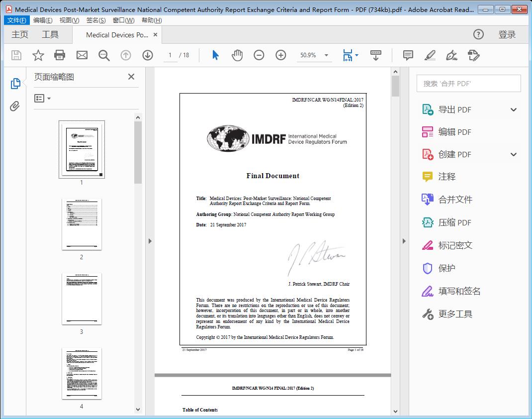
Task: Open 填写和签名 tool
Action: pos(459,291)
